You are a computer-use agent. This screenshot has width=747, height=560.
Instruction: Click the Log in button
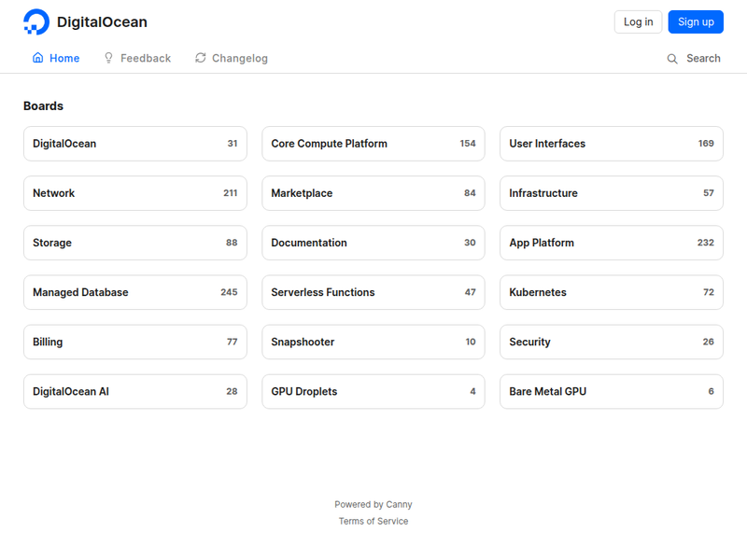coord(638,21)
